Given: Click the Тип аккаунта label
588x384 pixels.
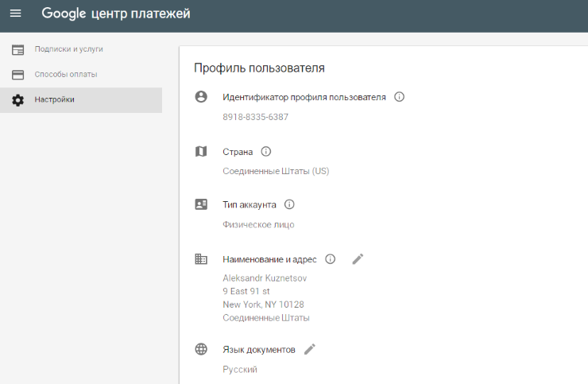Looking at the screenshot, I should (x=250, y=205).
